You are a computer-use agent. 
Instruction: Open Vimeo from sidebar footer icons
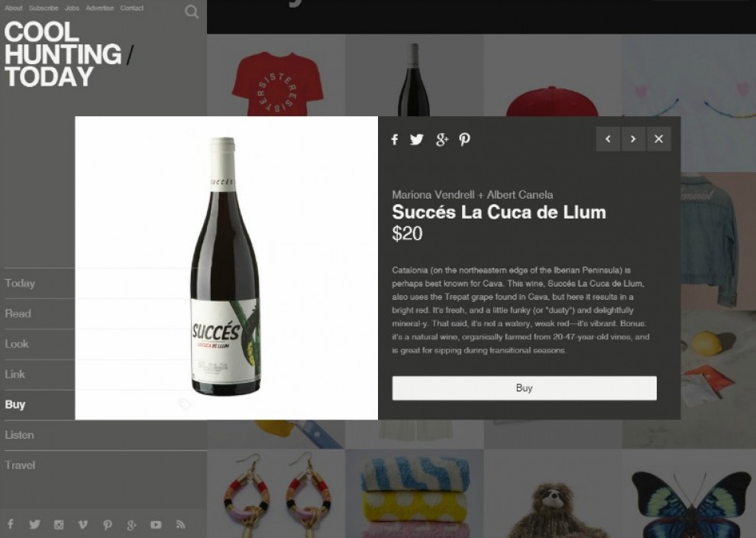tap(83, 524)
